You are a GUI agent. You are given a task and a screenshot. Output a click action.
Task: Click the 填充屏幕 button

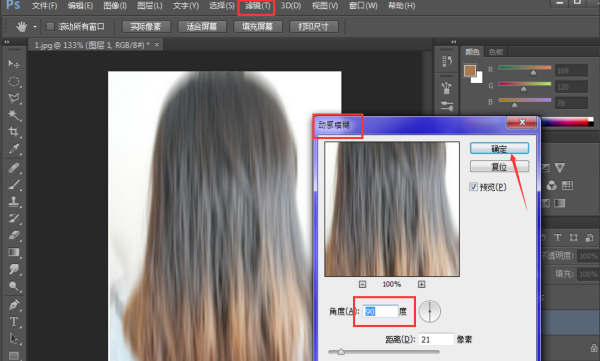(258, 26)
